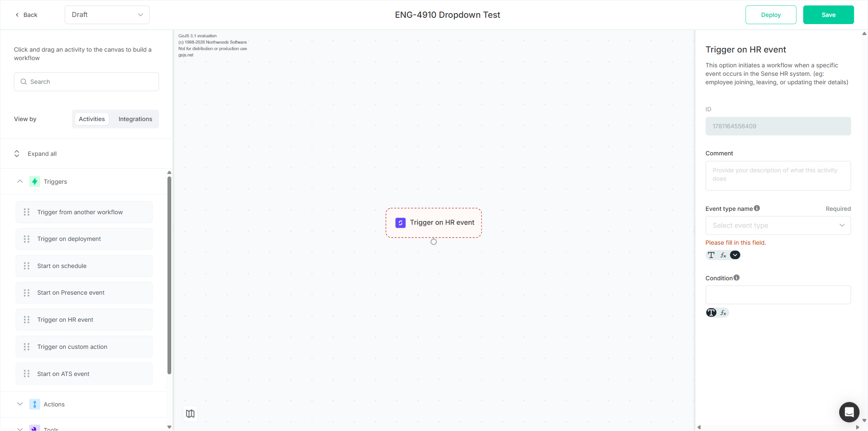Save the workflow
868x431 pixels.
point(828,15)
